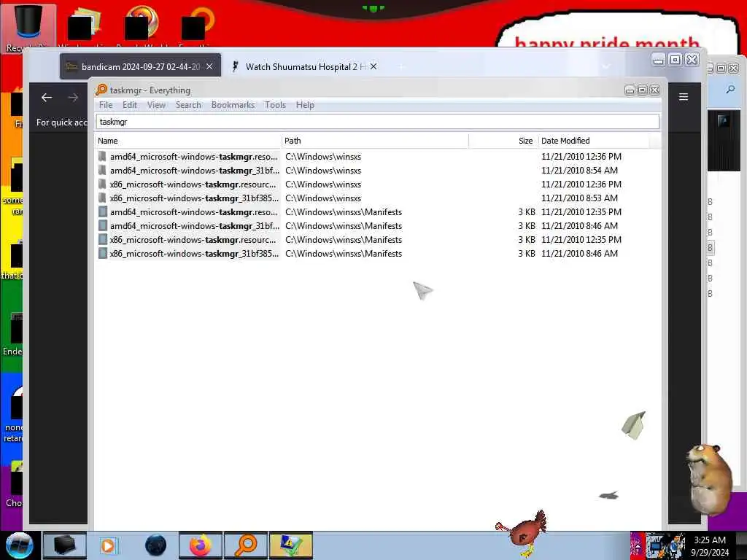Open the black folder taskbar button
The height and width of the screenshot is (560, 747).
click(64, 545)
